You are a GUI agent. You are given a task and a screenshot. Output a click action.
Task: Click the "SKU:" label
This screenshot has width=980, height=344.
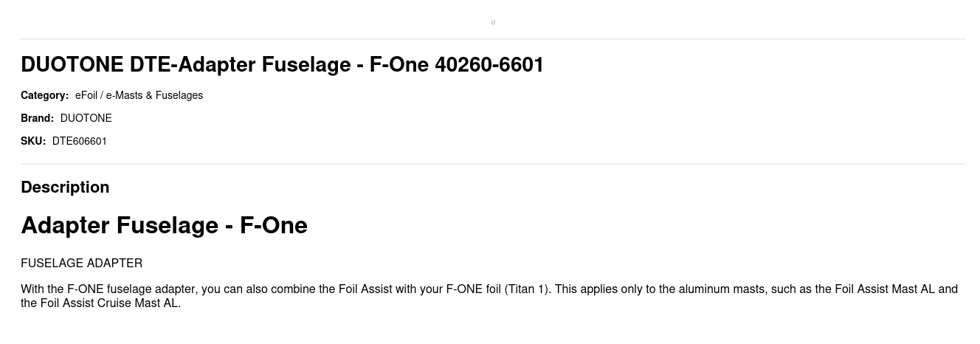pyautogui.click(x=33, y=141)
